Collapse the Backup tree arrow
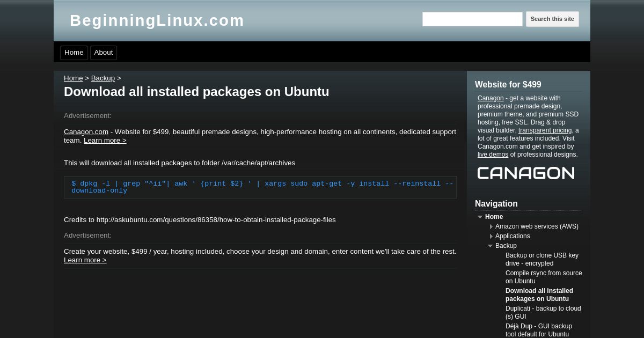The width and height of the screenshot is (644, 338). [x=491, y=246]
